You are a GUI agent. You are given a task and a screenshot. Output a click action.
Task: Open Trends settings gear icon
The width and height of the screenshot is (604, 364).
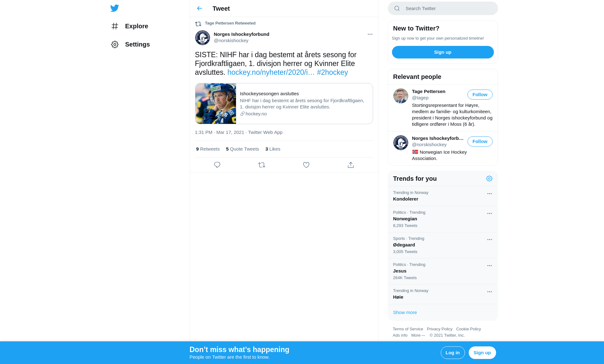tap(489, 179)
